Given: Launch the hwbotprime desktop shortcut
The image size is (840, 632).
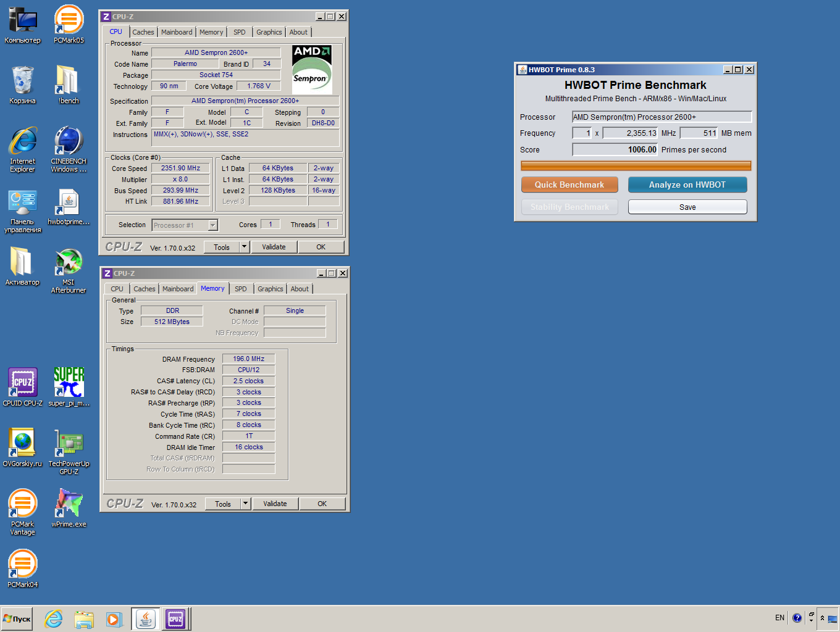Looking at the screenshot, I should tap(69, 207).
